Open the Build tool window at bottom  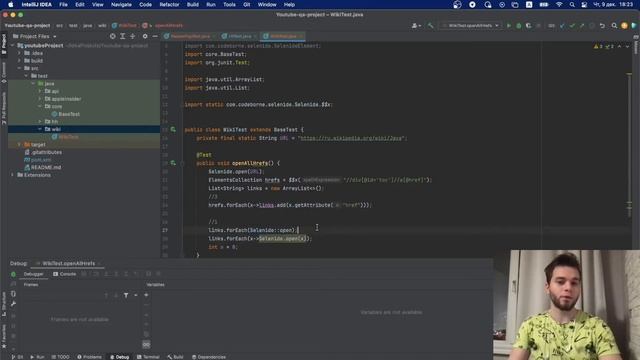(176, 357)
